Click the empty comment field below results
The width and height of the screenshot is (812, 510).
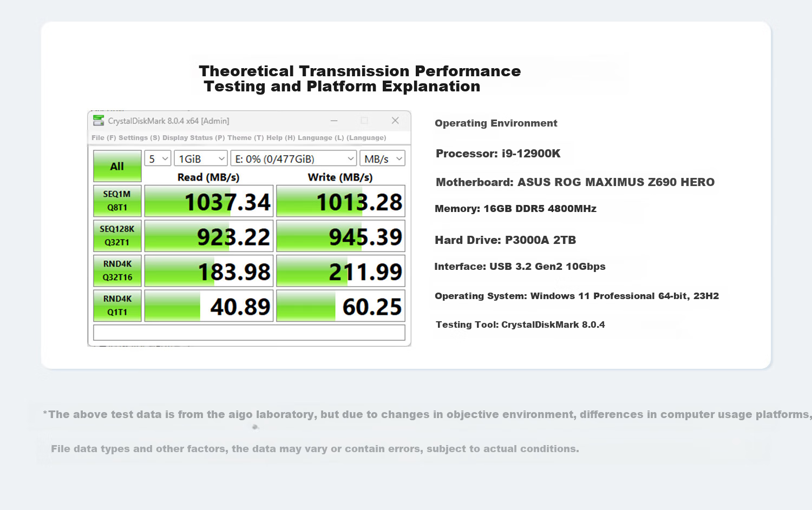pyautogui.click(x=249, y=333)
